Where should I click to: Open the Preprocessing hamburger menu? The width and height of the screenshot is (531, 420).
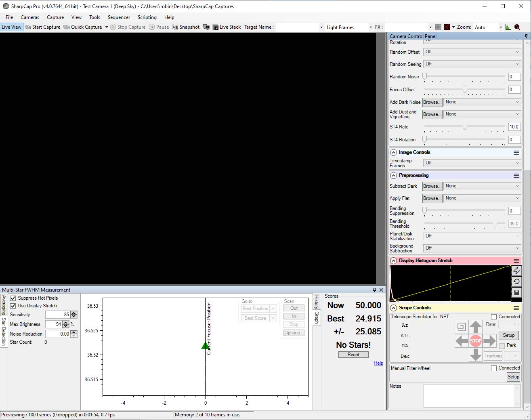(x=516, y=176)
